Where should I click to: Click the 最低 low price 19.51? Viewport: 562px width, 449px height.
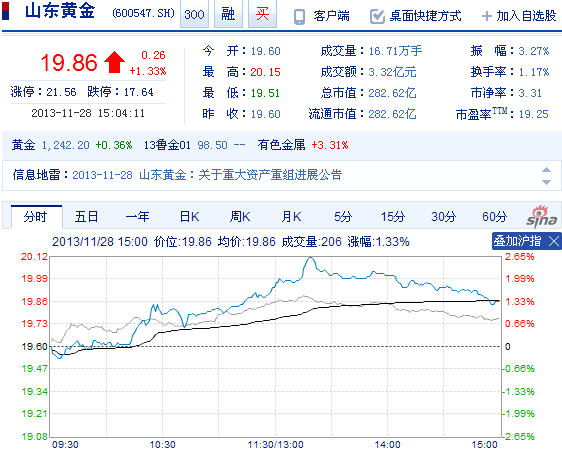pos(266,94)
